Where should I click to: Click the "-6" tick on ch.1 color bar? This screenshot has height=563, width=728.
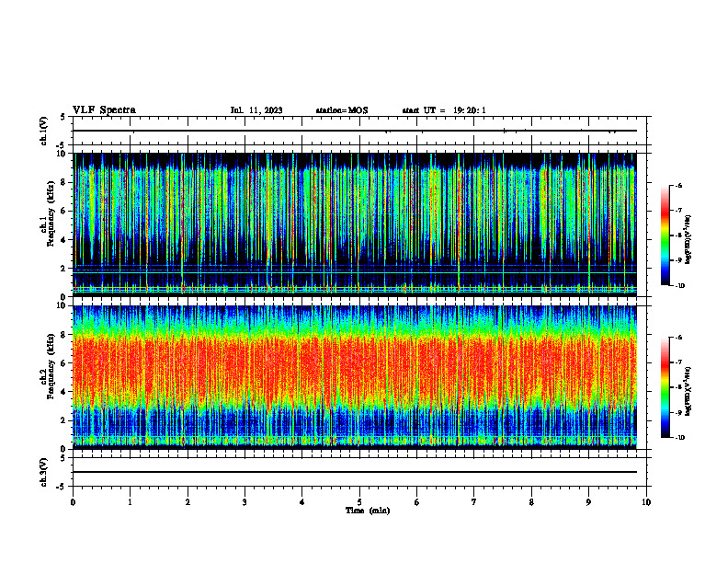678,186
